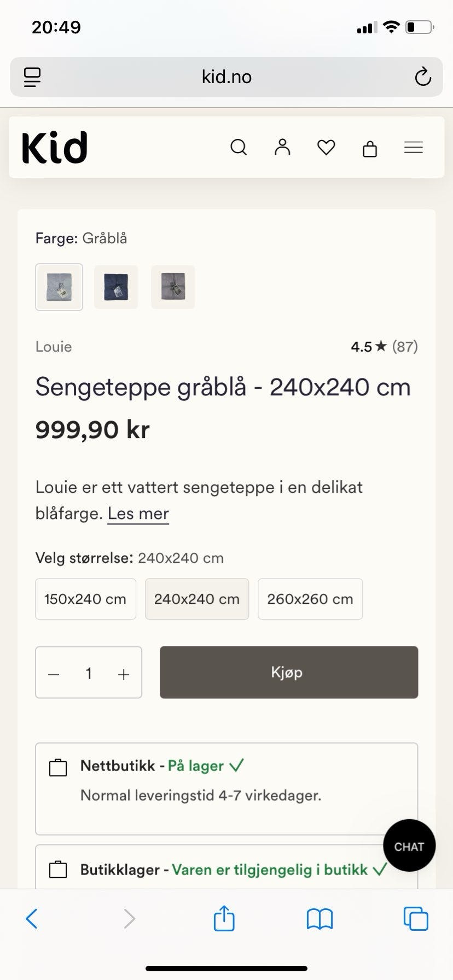Reload the page in Safari
453x980 pixels.
pos(423,77)
